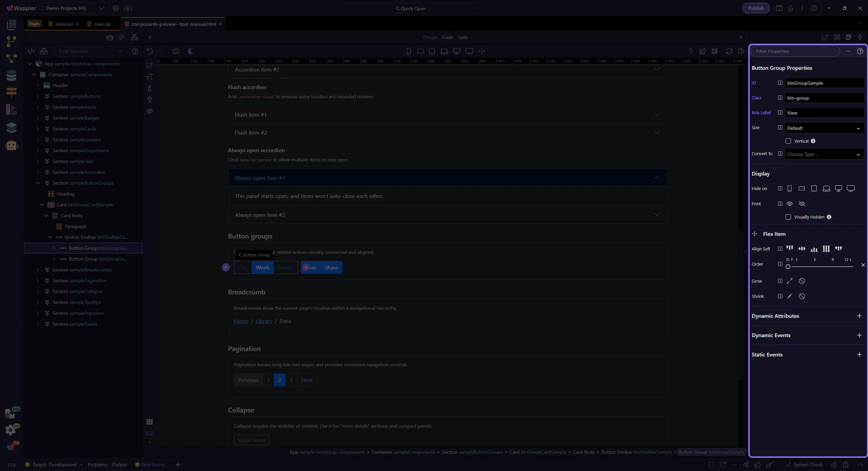This screenshot has width=868, height=471.
Task: Click the screenshot camera icon
Action: click(x=176, y=51)
